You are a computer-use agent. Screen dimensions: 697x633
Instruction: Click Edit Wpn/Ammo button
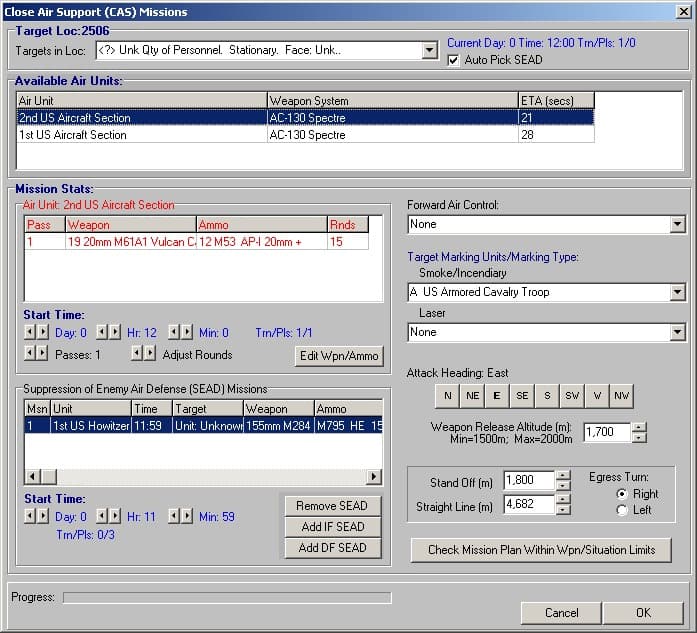point(340,355)
